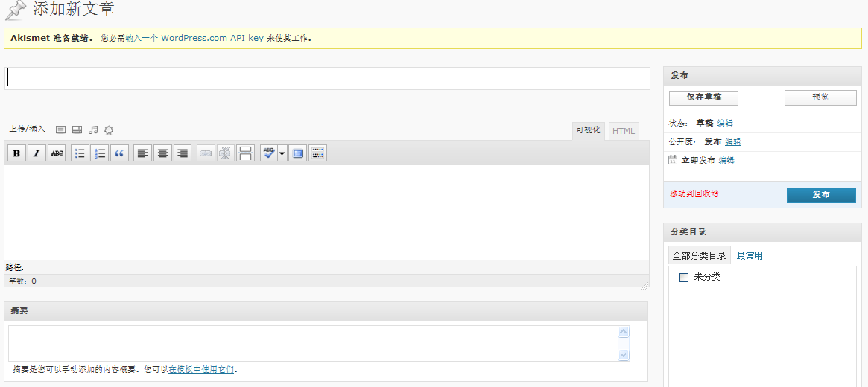The image size is (868, 387).
Task: Switch to the HTML editor tab
Action: [624, 131]
